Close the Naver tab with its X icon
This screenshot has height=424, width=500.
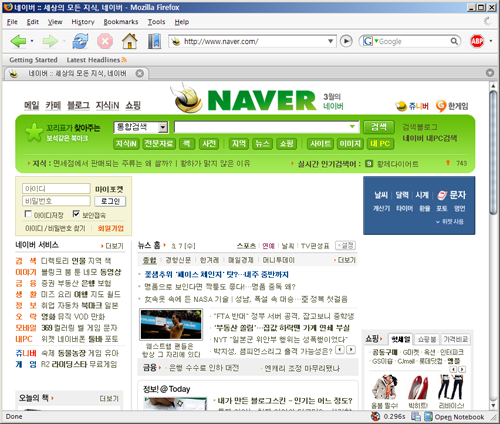tap(140, 73)
